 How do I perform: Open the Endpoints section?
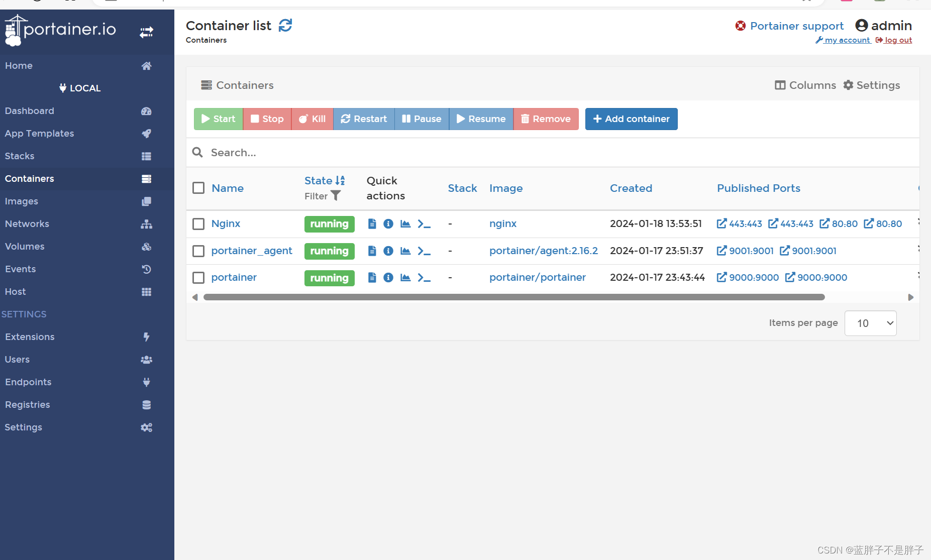pyautogui.click(x=87, y=382)
